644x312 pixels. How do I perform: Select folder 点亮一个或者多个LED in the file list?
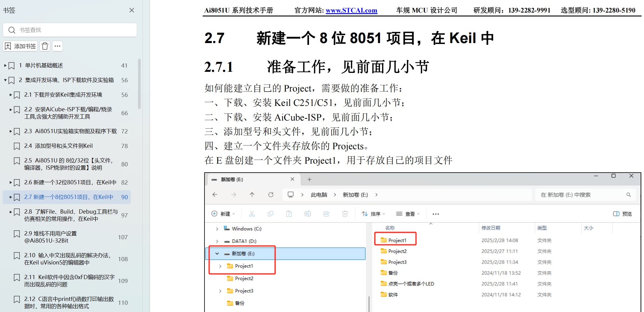tap(407, 284)
